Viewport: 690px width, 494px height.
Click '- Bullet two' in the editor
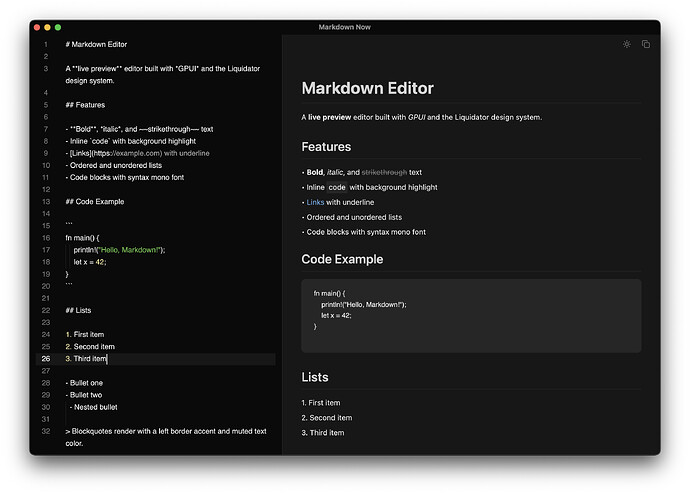(84, 395)
